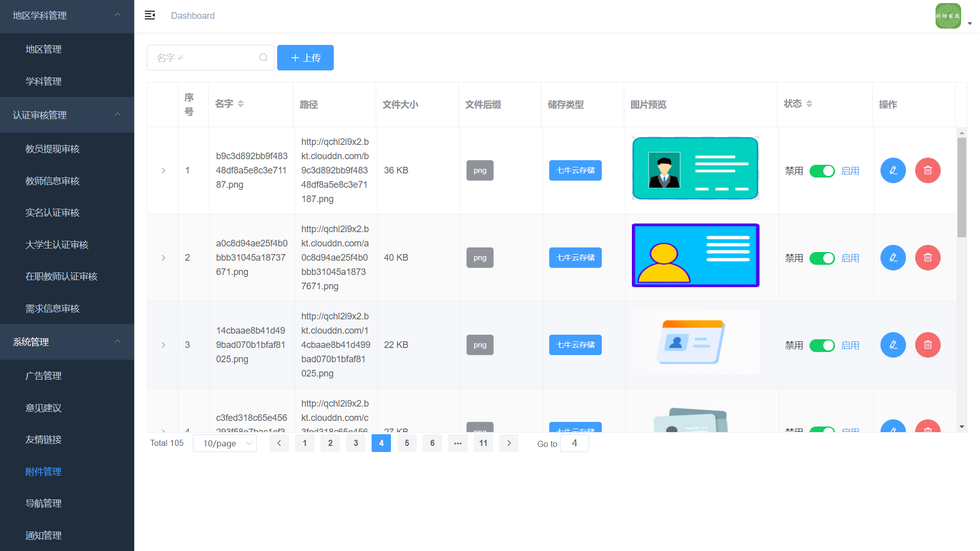Click the red delete icon for row 1
The image size is (980, 551).
(927, 170)
